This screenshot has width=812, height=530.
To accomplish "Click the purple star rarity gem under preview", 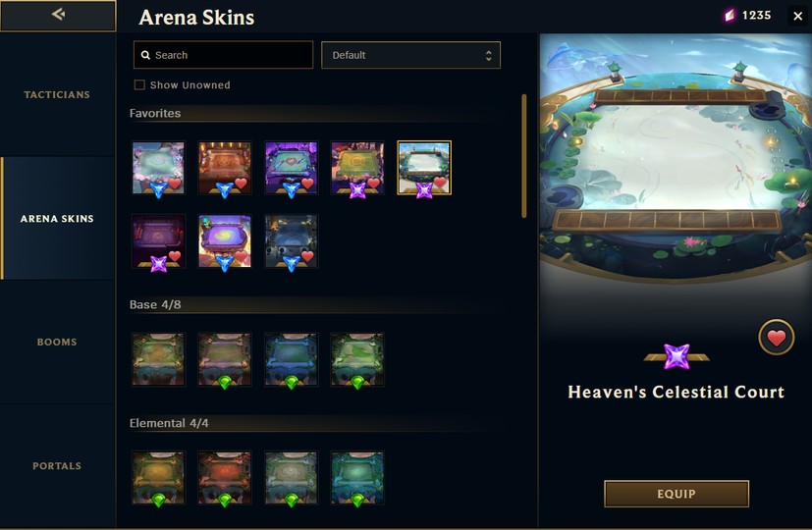I will [x=677, y=356].
